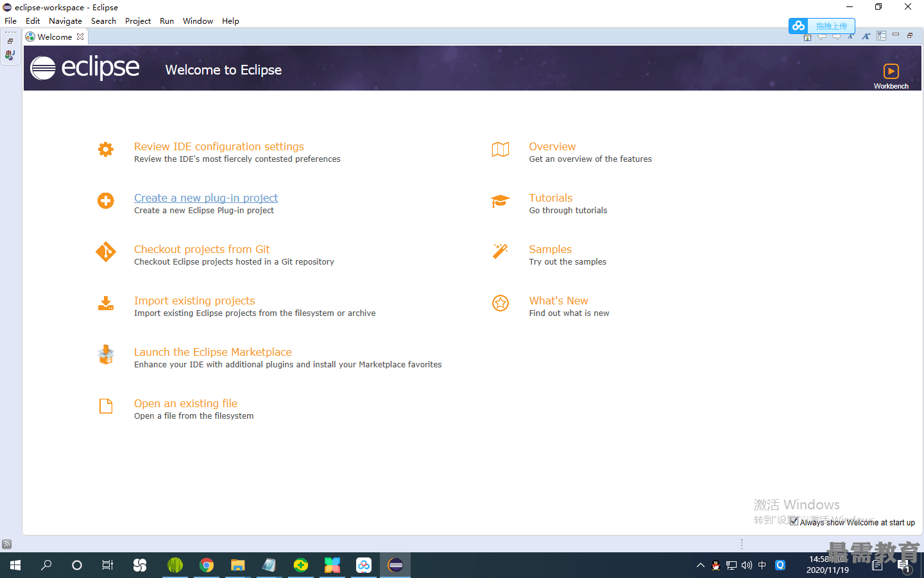Open the Help menu

tap(230, 21)
